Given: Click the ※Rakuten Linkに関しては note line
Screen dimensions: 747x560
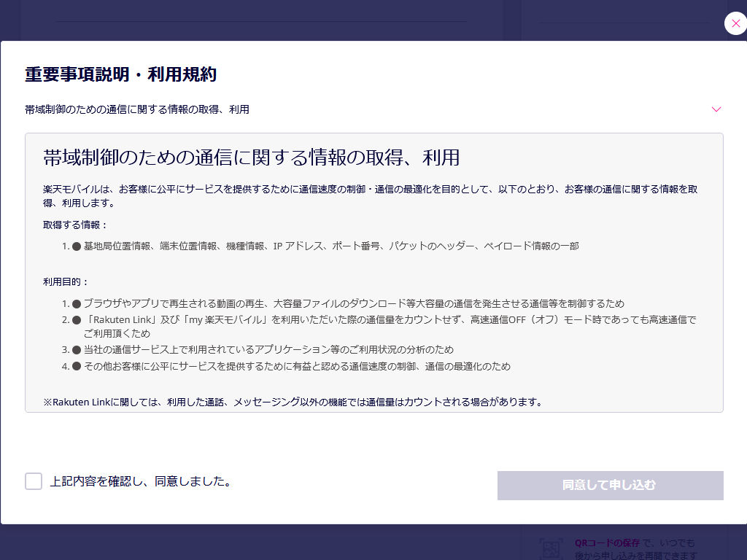Looking at the screenshot, I should [x=294, y=402].
